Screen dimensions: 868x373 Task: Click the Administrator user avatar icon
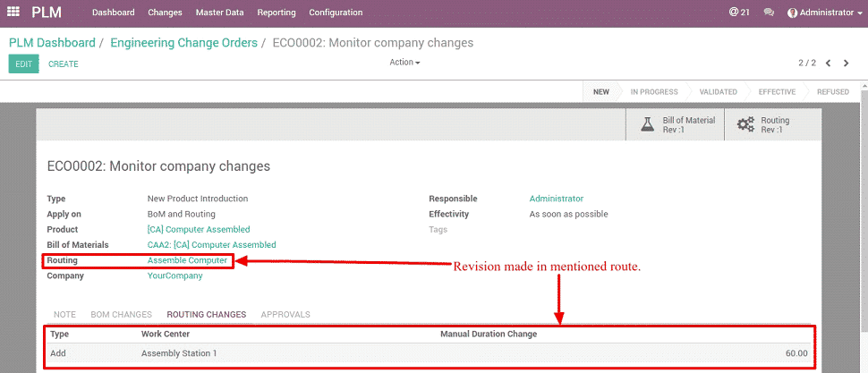click(x=792, y=13)
